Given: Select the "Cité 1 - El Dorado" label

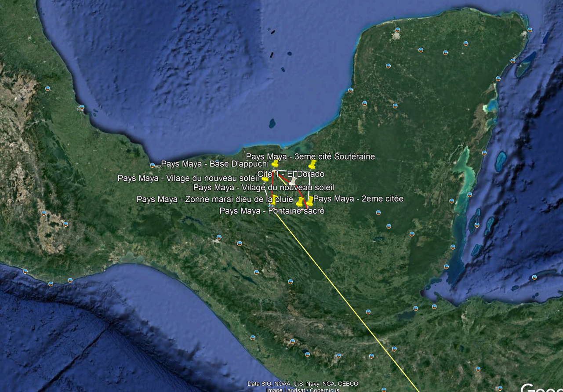Looking at the screenshot, I should tap(291, 174).
